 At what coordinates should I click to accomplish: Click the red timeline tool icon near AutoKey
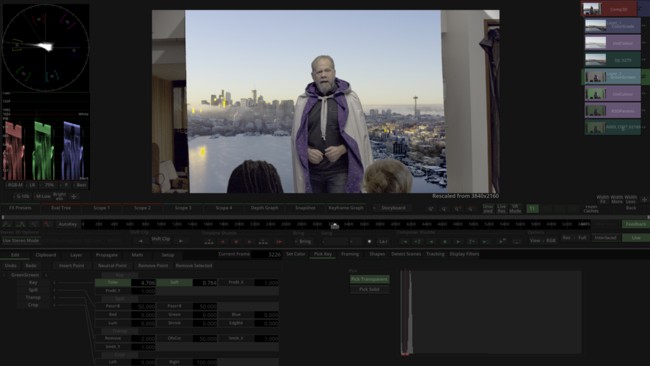[x=48, y=224]
